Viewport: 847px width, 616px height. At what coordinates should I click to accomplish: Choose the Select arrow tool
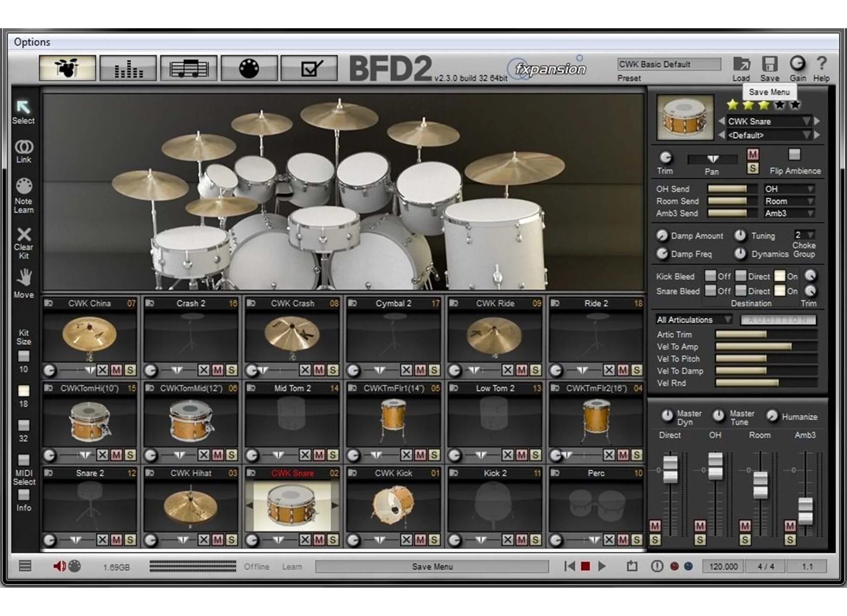coord(23,107)
